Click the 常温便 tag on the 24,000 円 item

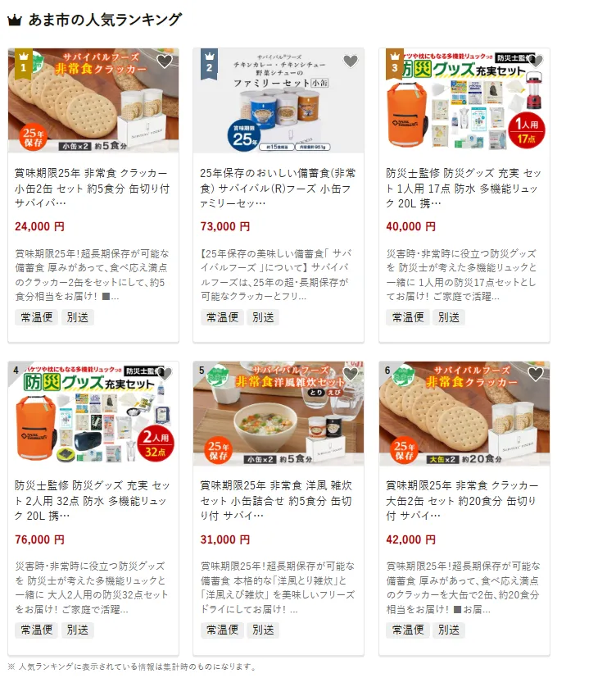point(37,317)
